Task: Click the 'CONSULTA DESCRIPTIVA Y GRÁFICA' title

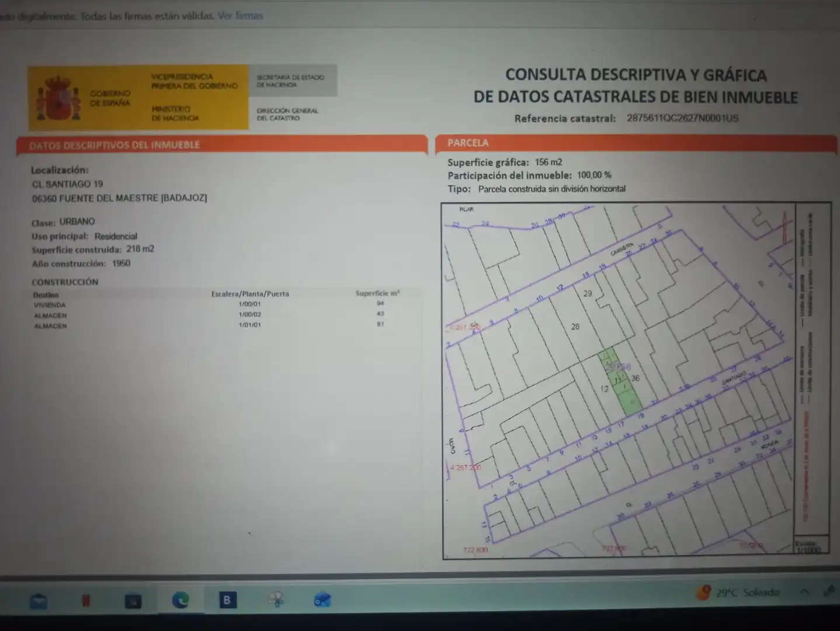Action: 636,75
